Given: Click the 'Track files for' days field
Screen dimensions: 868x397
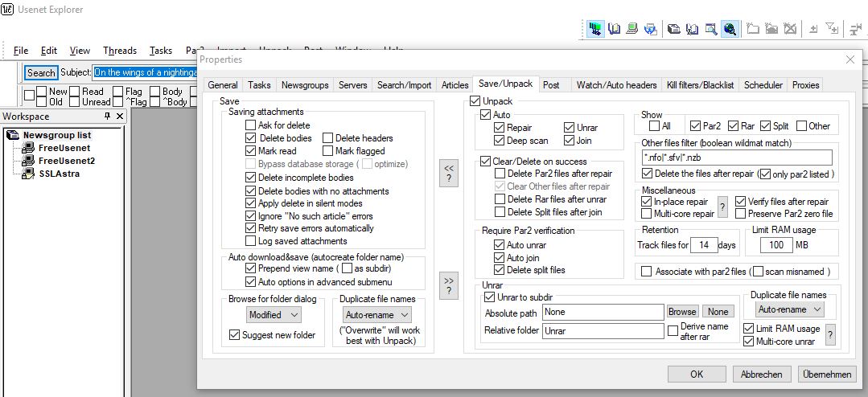Looking at the screenshot, I should pos(705,245).
